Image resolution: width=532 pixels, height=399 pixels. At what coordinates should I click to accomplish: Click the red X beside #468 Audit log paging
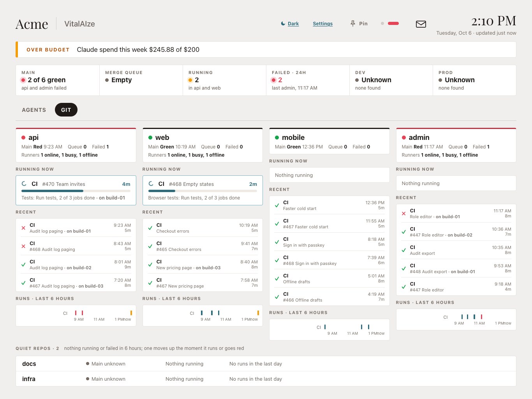(x=23, y=246)
